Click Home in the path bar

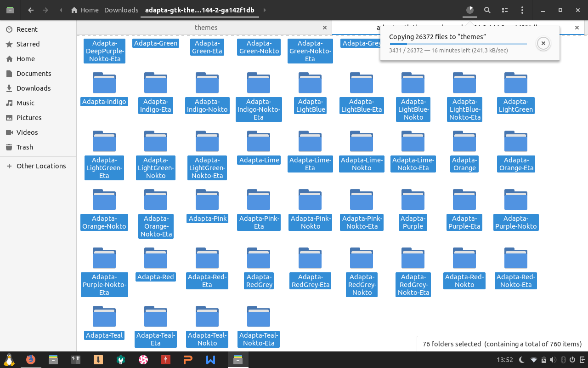pyautogui.click(x=85, y=10)
